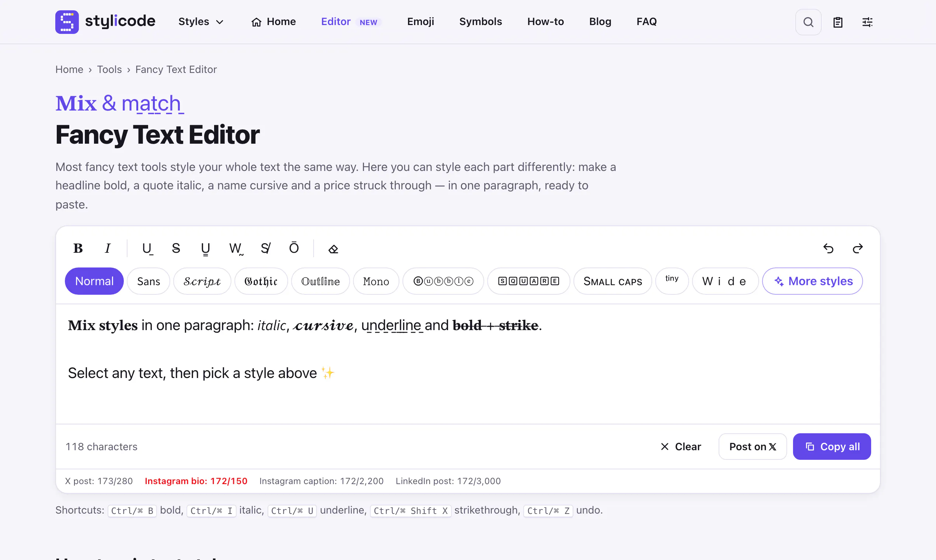
Task: Apply dashed underline style U
Action: pyautogui.click(x=147, y=248)
